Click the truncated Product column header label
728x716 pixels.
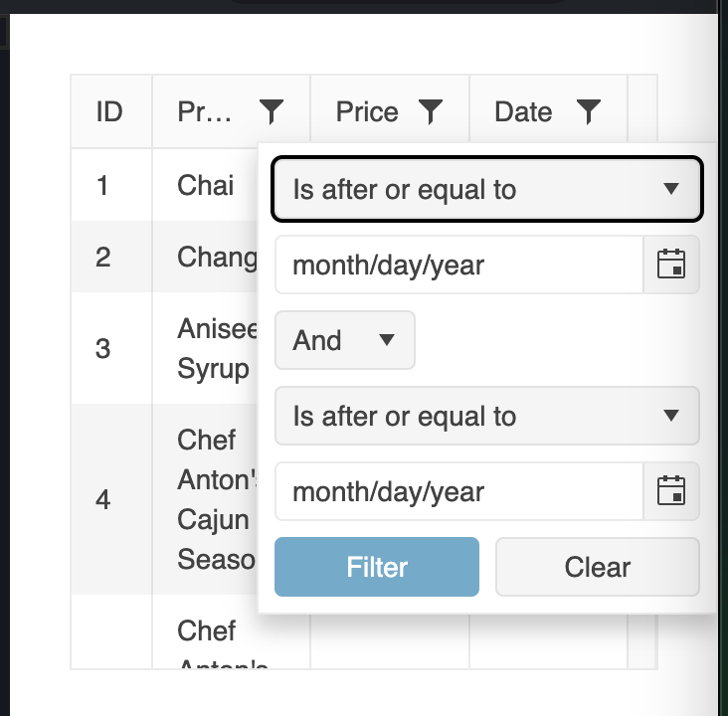coord(204,111)
